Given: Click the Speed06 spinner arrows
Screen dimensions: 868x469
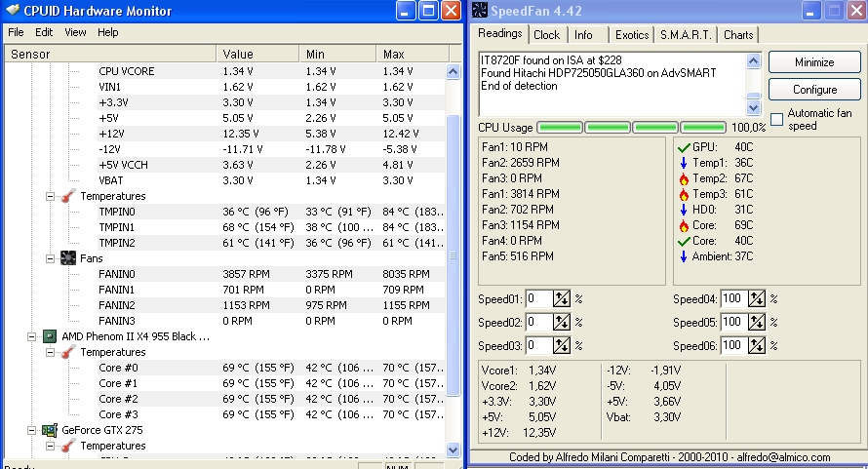Looking at the screenshot, I should coord(757,345).
